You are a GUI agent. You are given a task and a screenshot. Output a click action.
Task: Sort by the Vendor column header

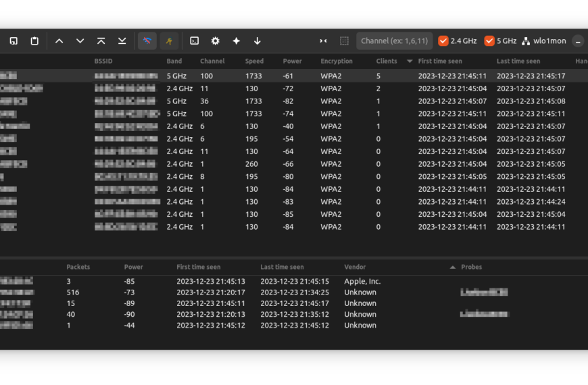(x=355, y=267)
